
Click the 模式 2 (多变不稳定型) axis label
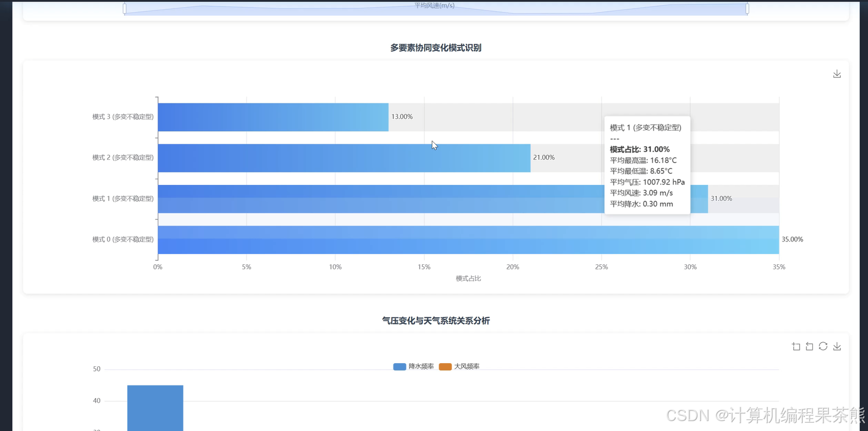(123, 157)
